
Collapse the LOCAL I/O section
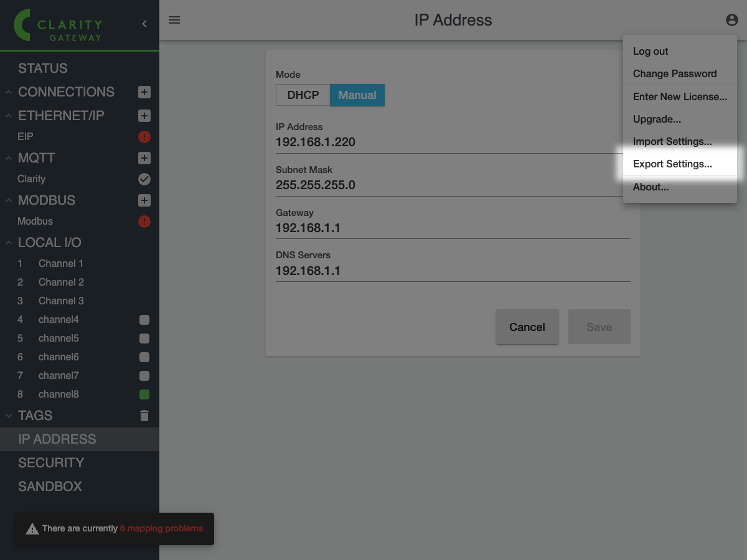click(9, 243)
